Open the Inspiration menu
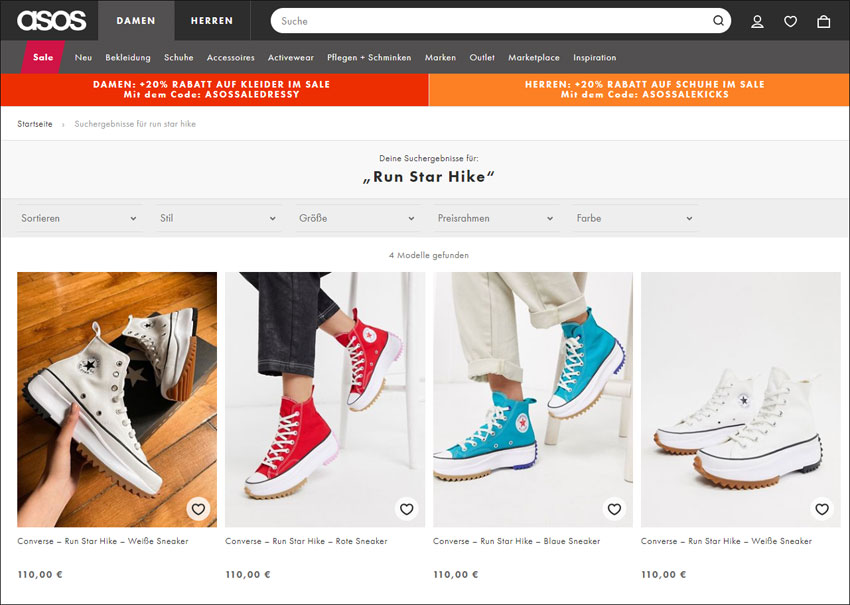Screen dimensions: 850x605 click(595, 57)
